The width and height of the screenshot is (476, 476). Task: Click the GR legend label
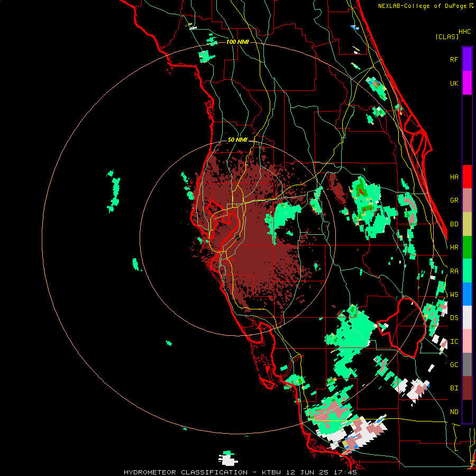454,200
